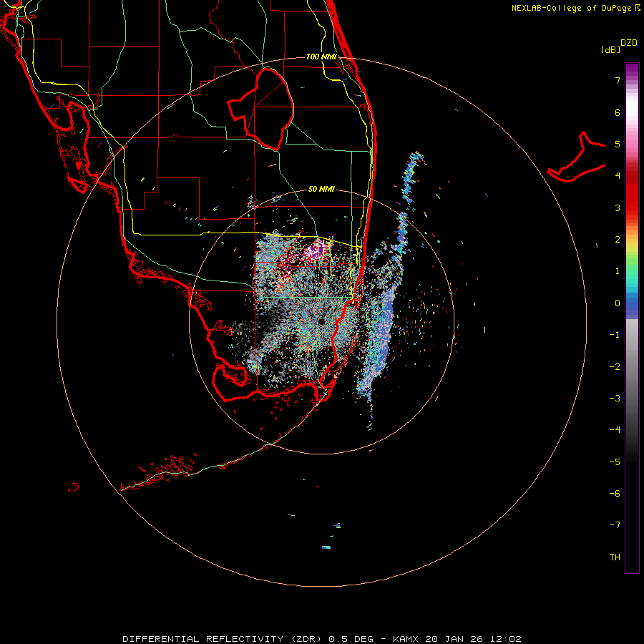Click the 7 value on color scale
This screenshot has width=644, height=644.
[617, 80]
